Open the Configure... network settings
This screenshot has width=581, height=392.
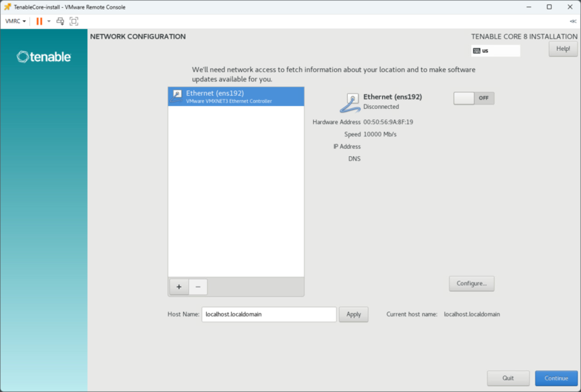[x=471, y=283]
